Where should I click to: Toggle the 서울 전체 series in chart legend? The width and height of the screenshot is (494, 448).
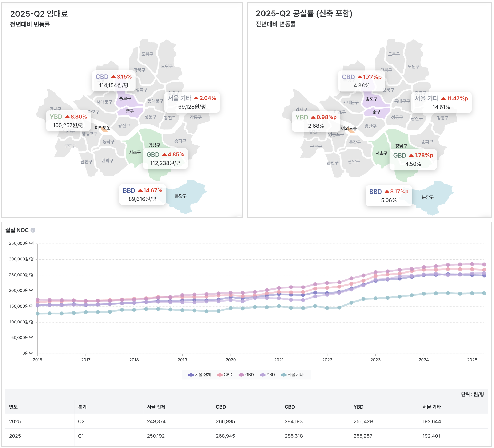click(199, 374)
